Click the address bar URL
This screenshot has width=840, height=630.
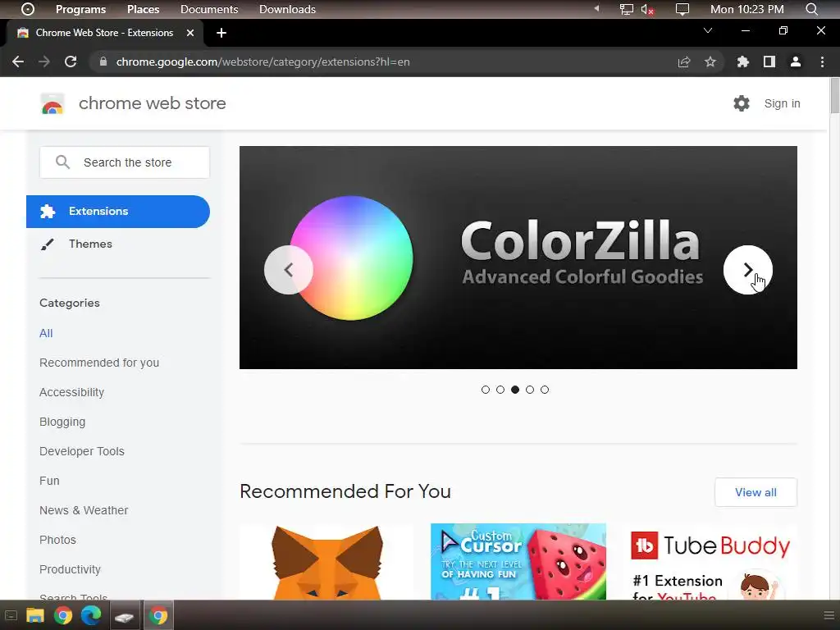point(263,62)
